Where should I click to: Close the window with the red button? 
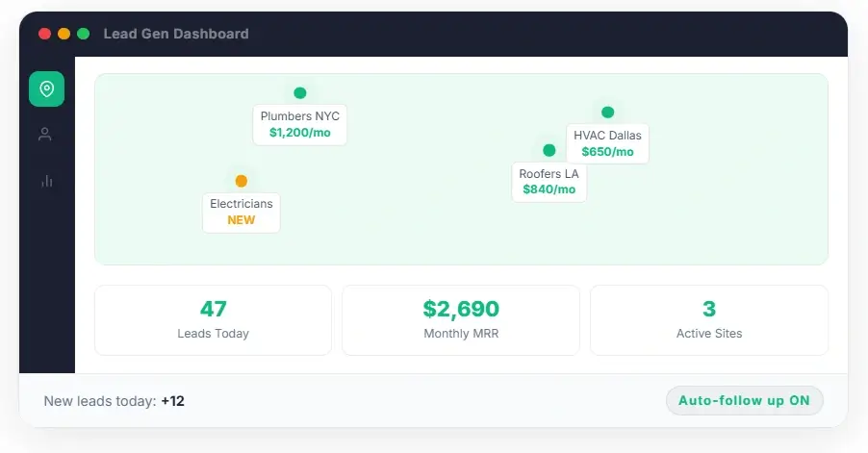pos(45,34)
